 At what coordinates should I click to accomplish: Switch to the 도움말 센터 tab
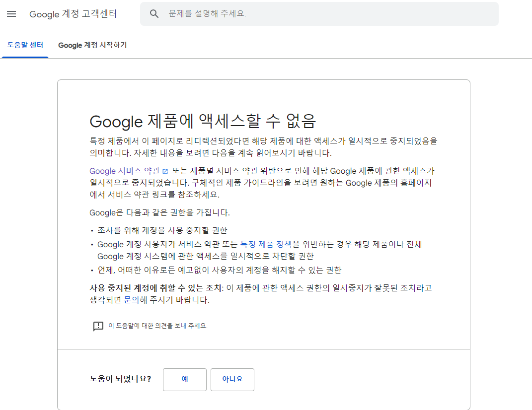25,45
